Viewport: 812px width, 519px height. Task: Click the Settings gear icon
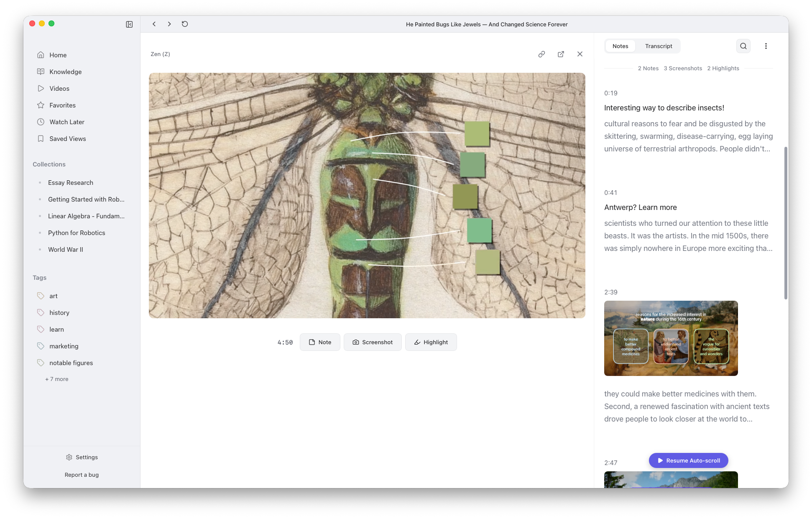click(69, 457)
